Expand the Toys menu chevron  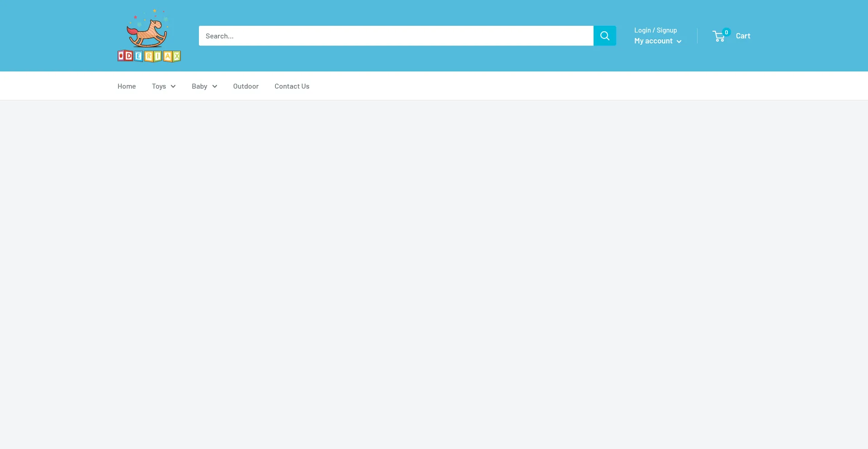[173, 86]
